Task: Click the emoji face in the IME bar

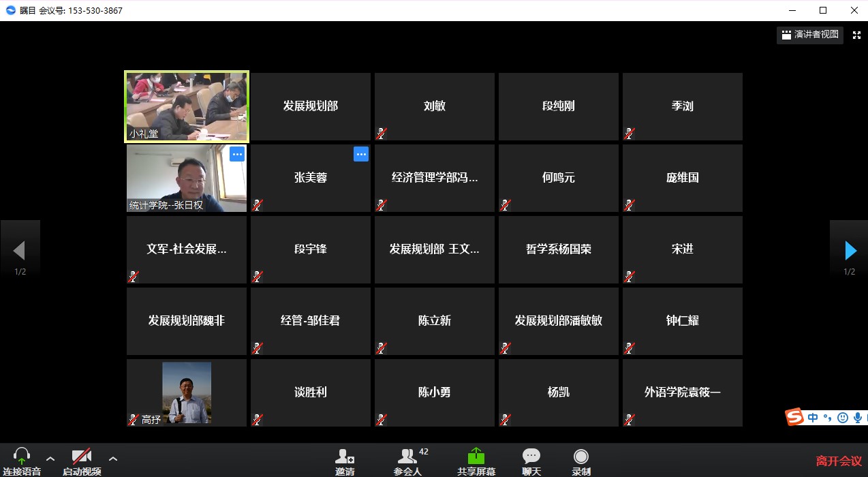Action: point(842,418)
